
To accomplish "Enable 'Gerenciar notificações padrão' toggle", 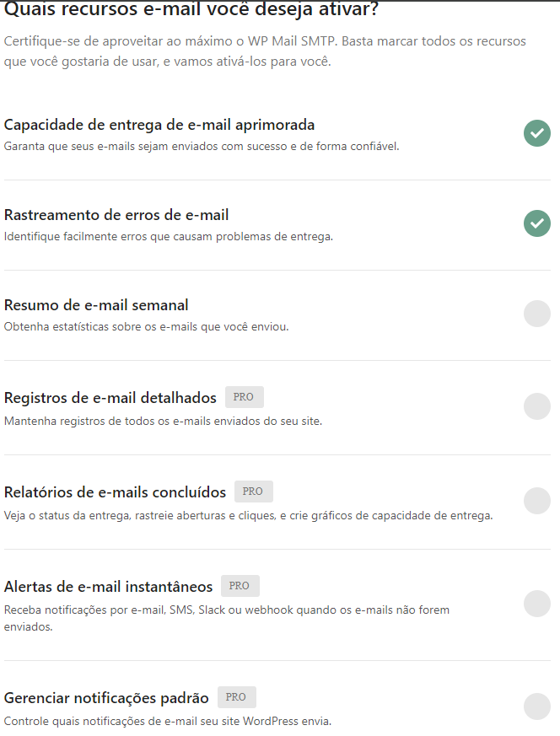I will [x=536, y=706].
